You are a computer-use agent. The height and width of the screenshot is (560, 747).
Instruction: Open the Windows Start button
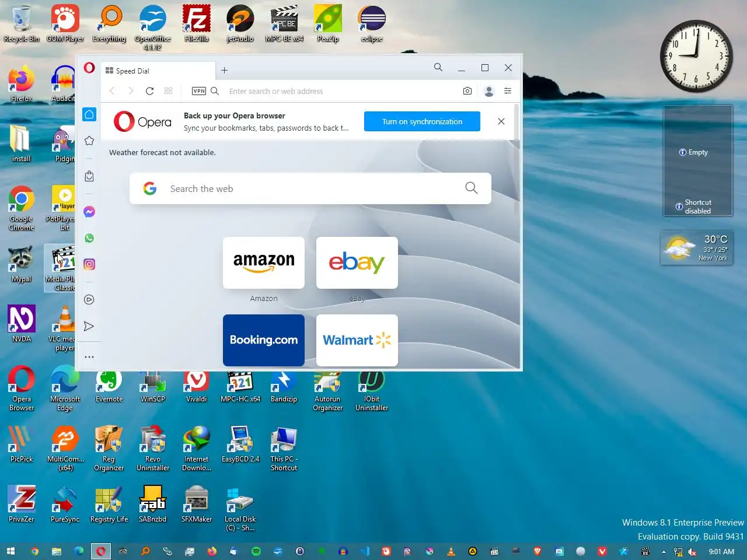[x=11, y=551]
